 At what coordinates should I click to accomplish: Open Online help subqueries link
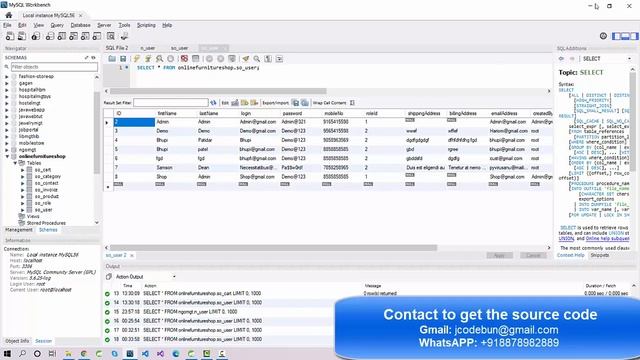click(x=607, y=238)
